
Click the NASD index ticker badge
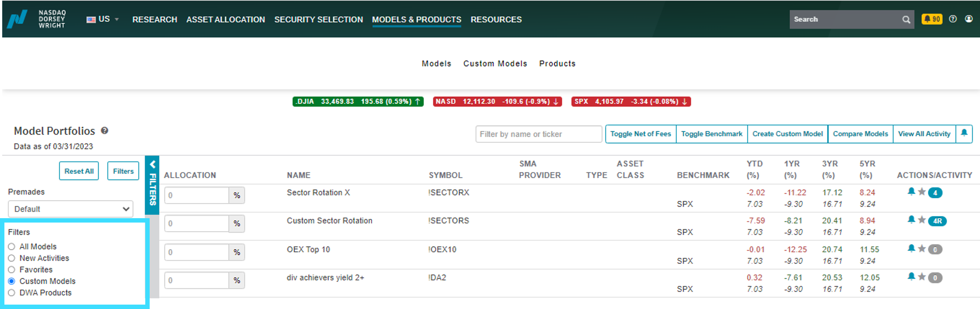[x=497, y=102]
